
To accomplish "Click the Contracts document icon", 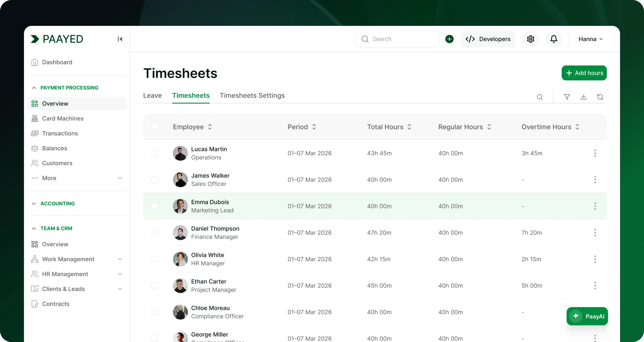I will click(35, 304).
